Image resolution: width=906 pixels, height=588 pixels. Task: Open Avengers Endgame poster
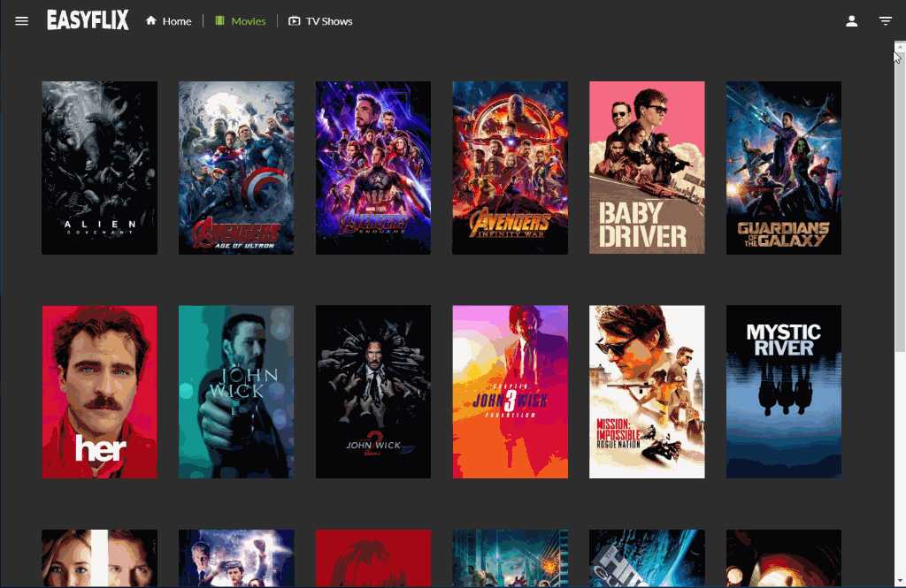(x=373, y=167)
